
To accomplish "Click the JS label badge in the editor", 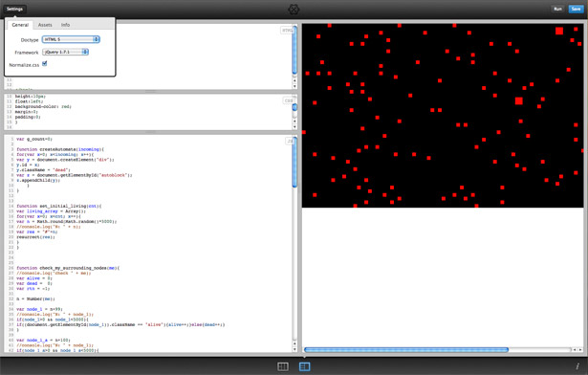I will tap(290, 142).
